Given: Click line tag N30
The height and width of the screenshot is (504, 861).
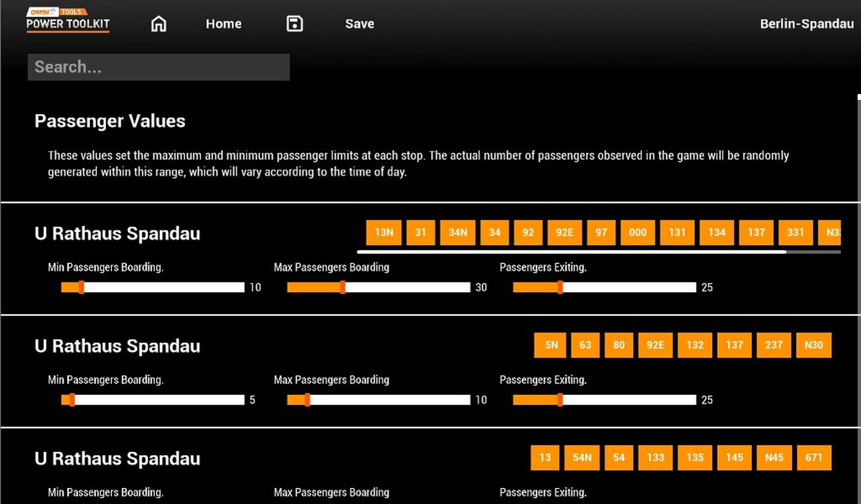Looking at the screenshot, I should (x=813, y=345).
